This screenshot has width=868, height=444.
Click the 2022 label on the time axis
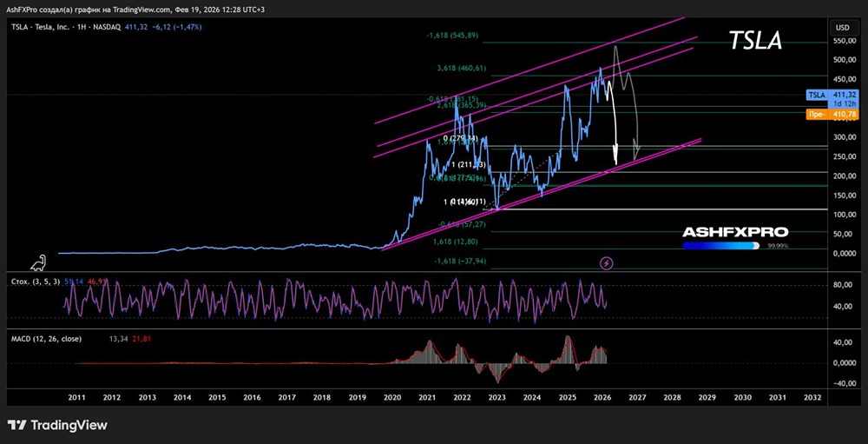point(462,397)
